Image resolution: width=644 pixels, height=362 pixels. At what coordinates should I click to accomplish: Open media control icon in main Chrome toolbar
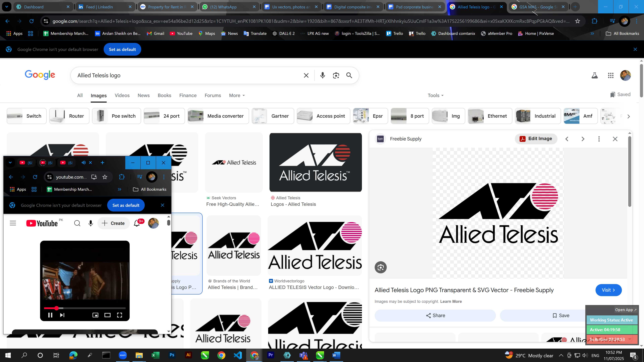click(x=612, y=21)
